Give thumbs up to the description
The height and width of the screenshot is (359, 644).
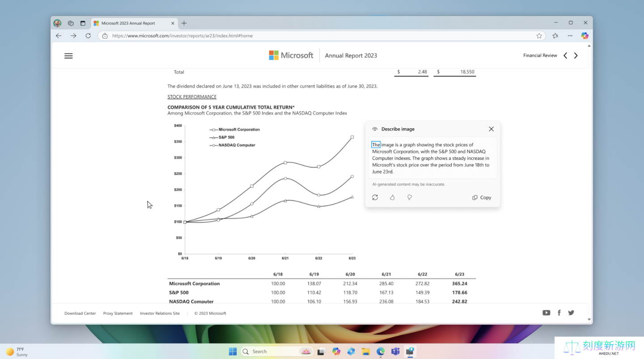click(x=392, y=197)
